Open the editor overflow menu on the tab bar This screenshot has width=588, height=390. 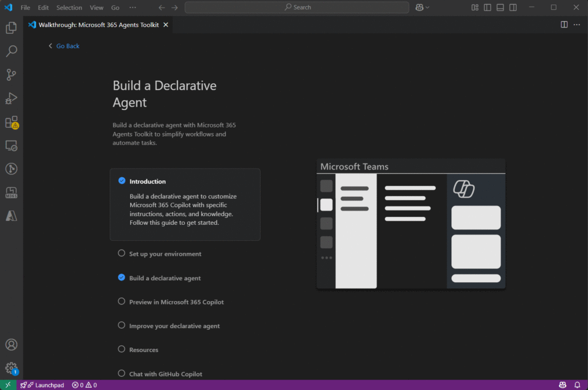tap(577, 25)
